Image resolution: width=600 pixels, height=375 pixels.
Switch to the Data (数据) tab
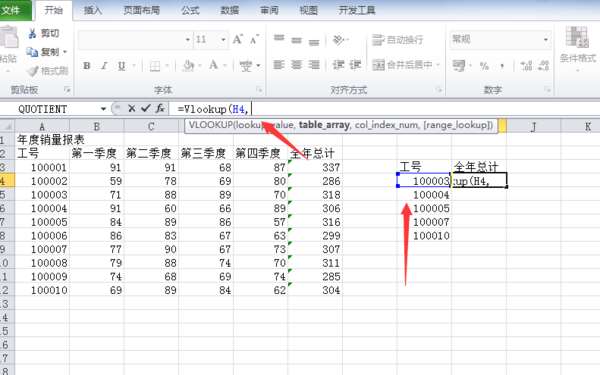coord(230,10)
